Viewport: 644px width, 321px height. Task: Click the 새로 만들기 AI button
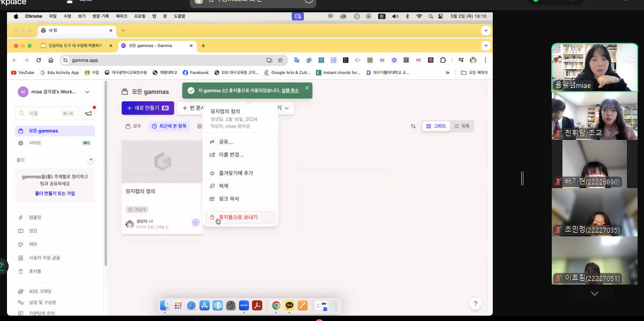click(147, 108)
